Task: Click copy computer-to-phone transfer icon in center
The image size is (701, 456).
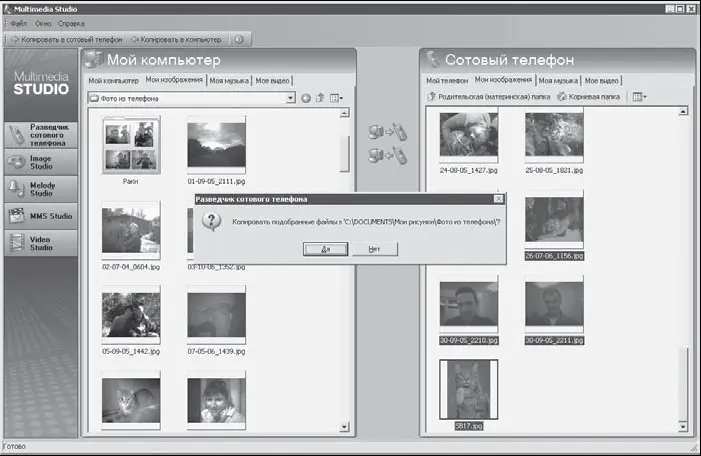Action: [387, 131]
